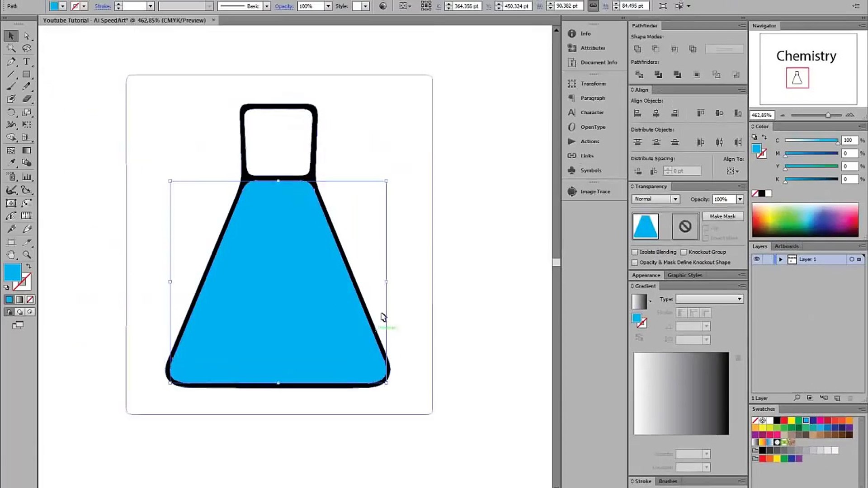Click the color spectrum bar
The image size is (868, 488).
805,220
